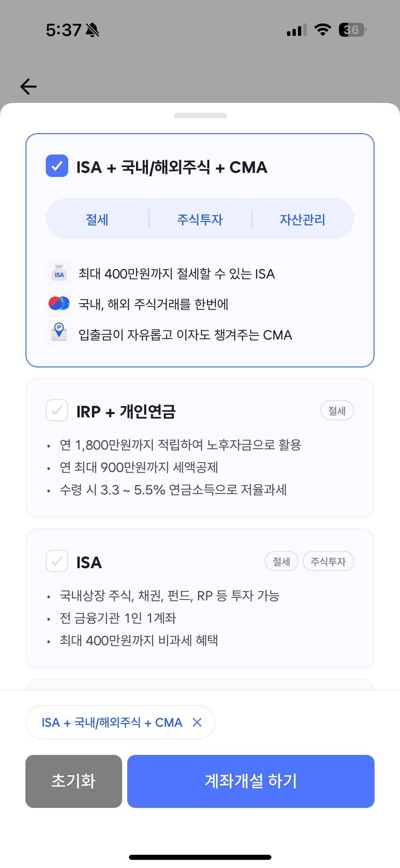Tap the 자산관리 label in the pill
Viewport: 400px width, 868px height.
pos(303,219)
